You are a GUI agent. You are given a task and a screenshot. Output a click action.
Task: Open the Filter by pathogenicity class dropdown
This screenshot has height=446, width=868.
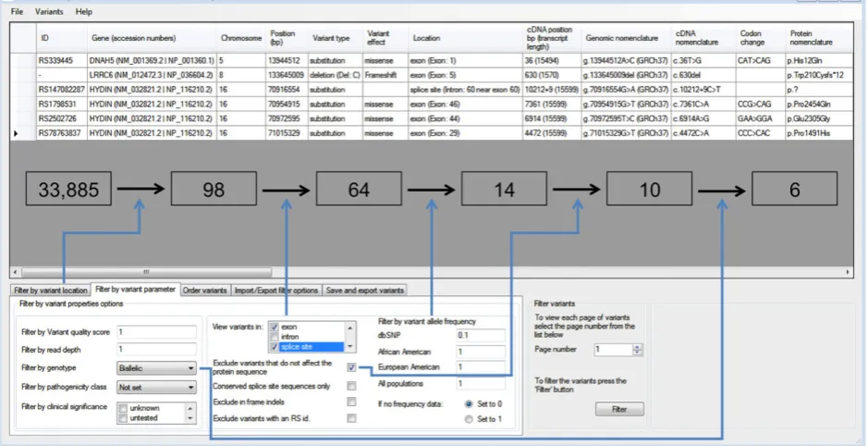156,388
